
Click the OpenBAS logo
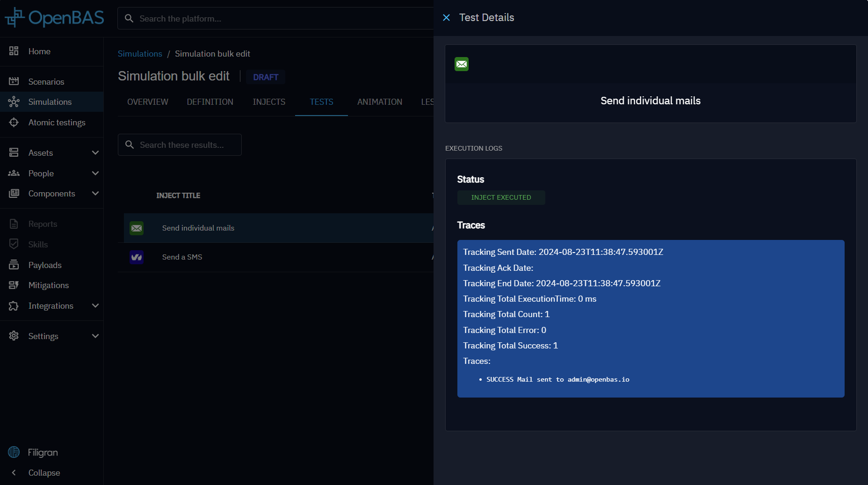(54, 18)
